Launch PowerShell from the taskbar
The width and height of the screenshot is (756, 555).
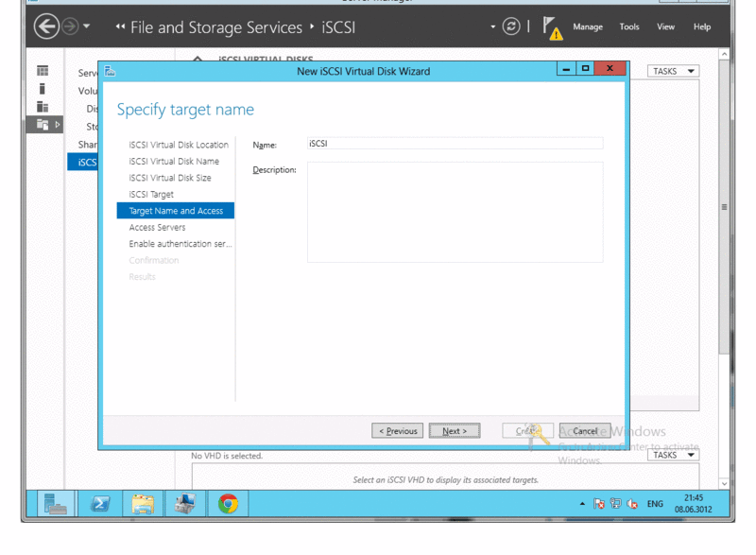100,503
